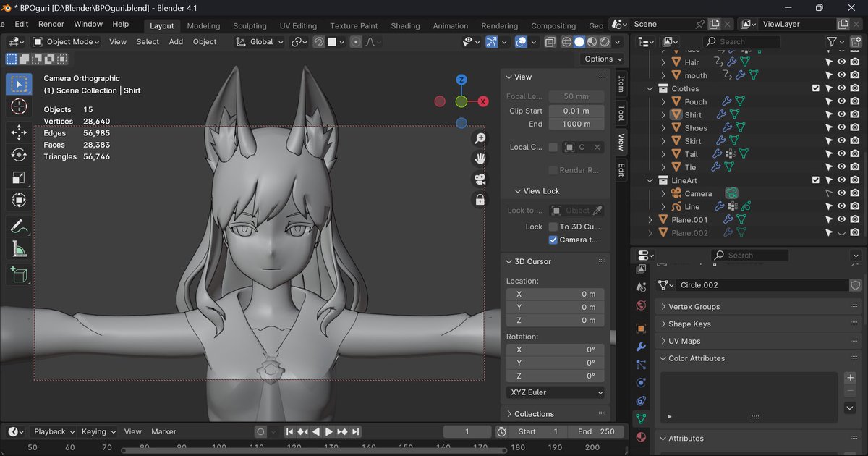Image resolution: width=868 pixels, height=456 pixels.
Task: Add a new color attribute with plus button
Action: 851,378
